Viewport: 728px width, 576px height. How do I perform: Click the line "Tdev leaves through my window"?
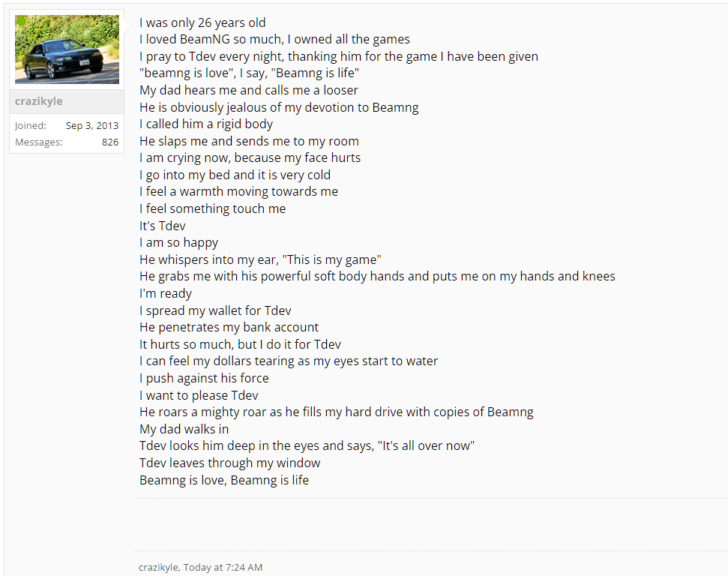point(229,463)
